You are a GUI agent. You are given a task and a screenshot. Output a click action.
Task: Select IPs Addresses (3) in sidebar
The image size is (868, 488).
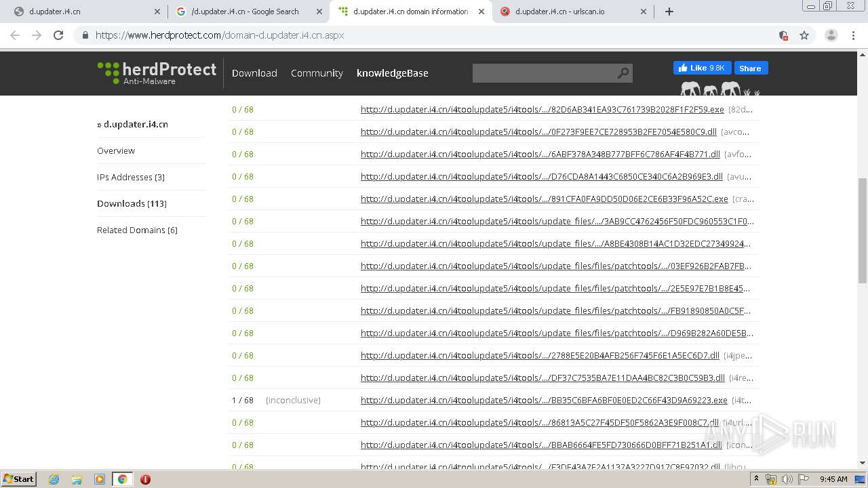pyautogui.click(x=131, y=177)
